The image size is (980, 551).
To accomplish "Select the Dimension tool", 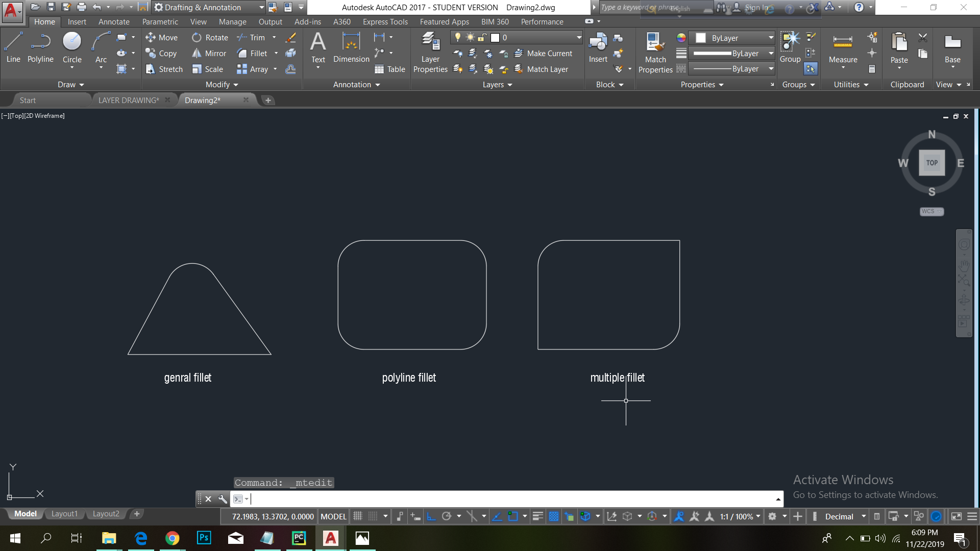I will pyautogui.click(x=351, y=47).
